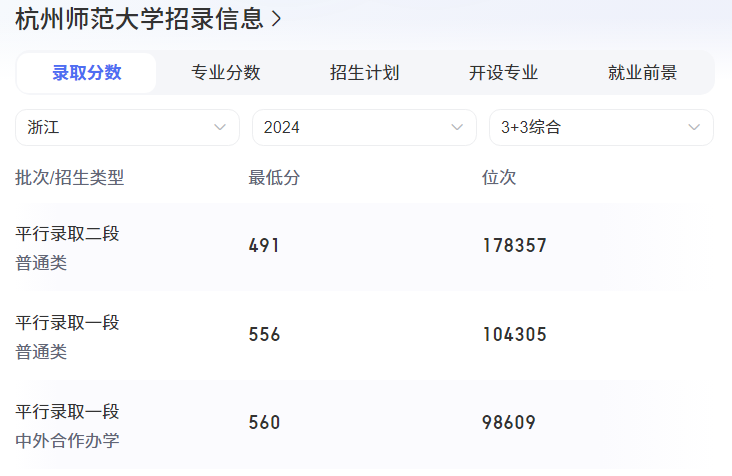
Task: Click rank value 104305
Action: [514, 335]
